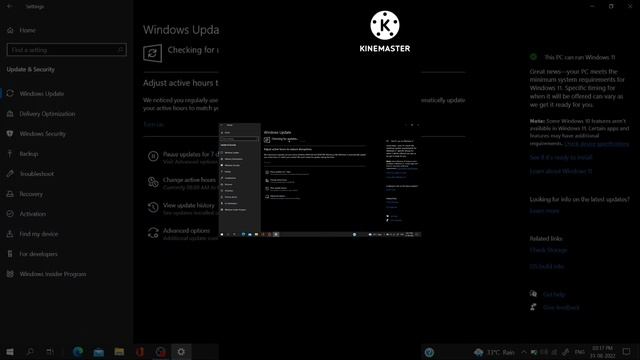
Task: Open taskbar Search
Action: [x=30, y=352]
